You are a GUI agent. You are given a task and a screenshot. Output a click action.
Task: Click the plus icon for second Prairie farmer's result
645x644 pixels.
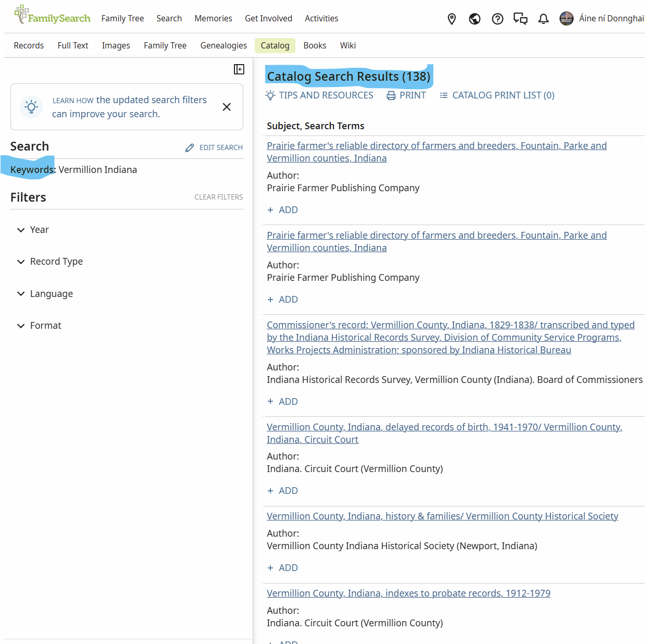click(270, 300)
